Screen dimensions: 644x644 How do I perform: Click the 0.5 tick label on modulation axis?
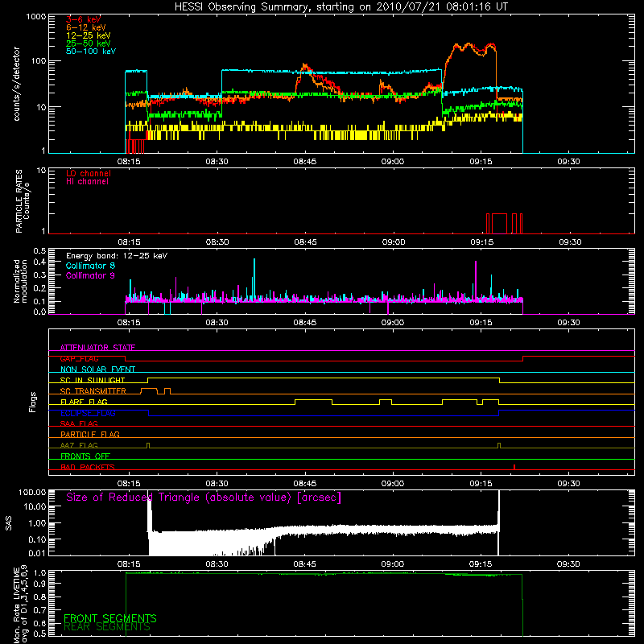point(39,251)
